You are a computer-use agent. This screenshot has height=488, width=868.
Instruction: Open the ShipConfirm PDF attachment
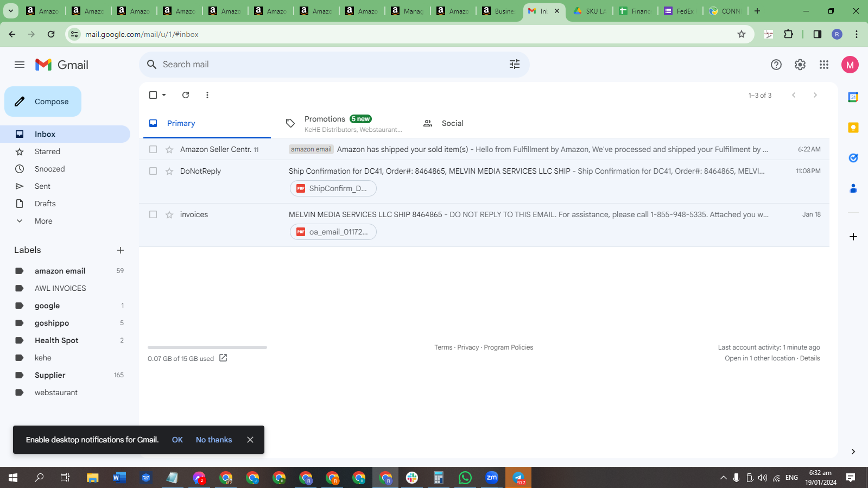[333, 188]
